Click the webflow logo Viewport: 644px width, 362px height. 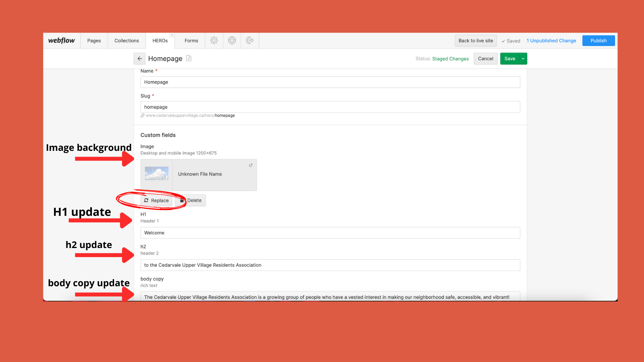[x=61, y=41]
